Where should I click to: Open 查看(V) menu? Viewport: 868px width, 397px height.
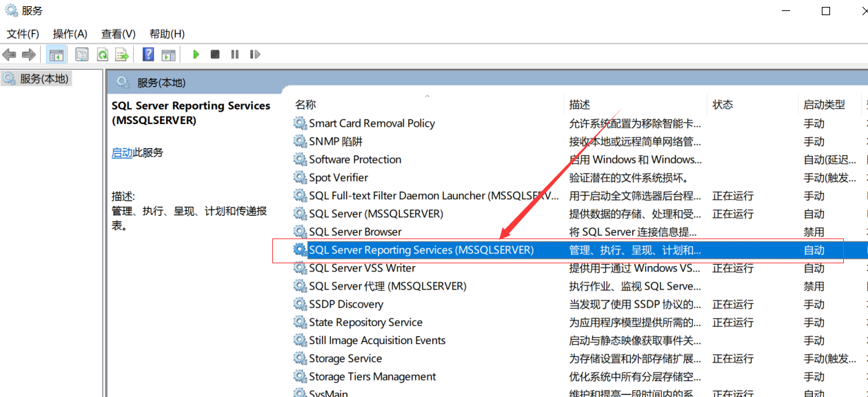tap(118, 34)
